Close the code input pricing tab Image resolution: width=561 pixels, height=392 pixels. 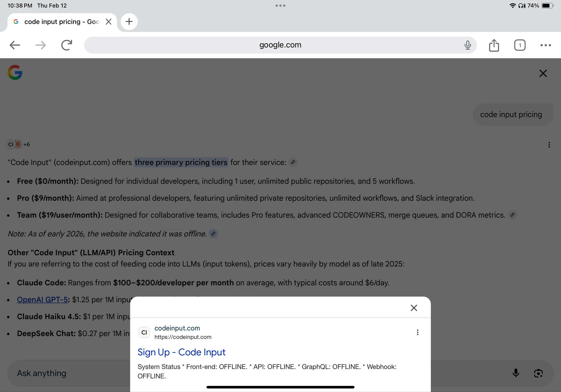[109, 22]
